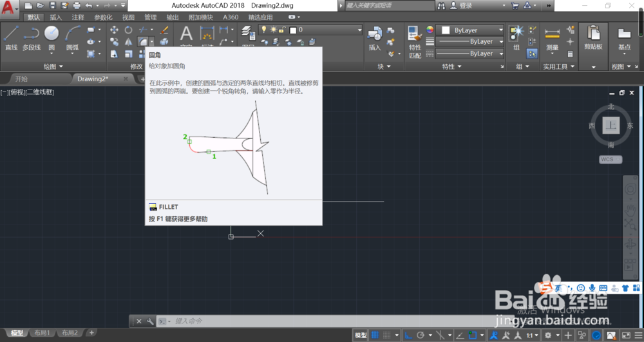644x342 pixels.
Task: Click the object color wheel icon
Action: point(430,30)
